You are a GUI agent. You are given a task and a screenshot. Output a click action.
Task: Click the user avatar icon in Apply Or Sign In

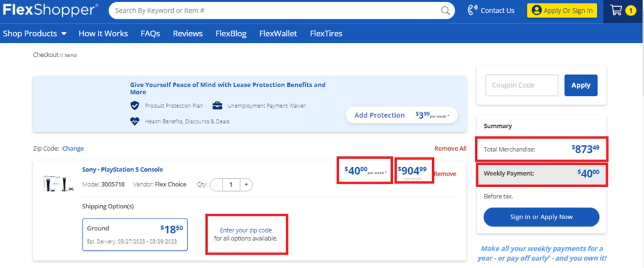(x=537, y=10)
